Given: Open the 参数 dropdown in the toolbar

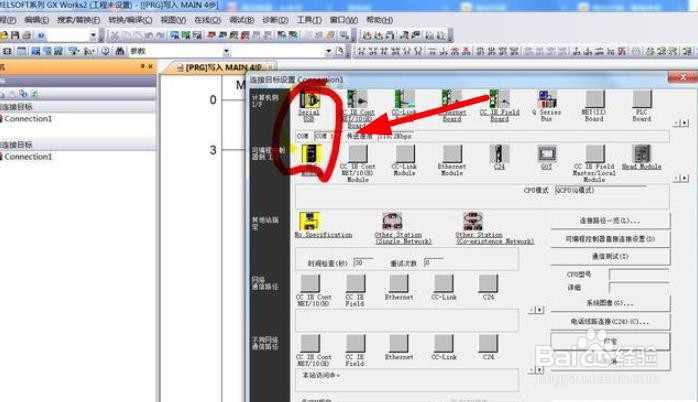Looking at the screenshot, I should 226,52.
